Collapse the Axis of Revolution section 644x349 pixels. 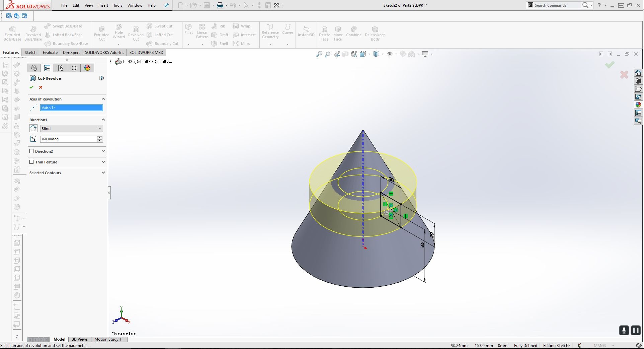103,99
